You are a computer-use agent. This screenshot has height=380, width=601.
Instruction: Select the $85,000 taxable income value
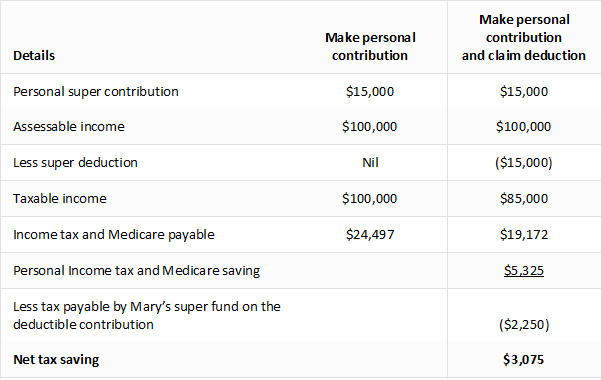[x=524, y=199]
